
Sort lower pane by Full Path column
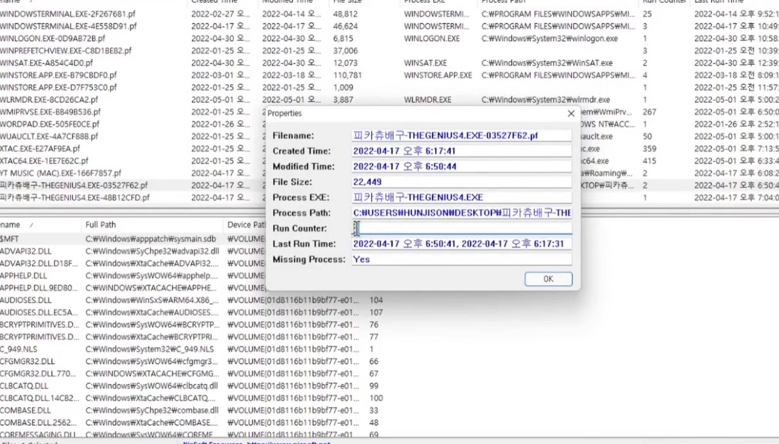point(152,224)
